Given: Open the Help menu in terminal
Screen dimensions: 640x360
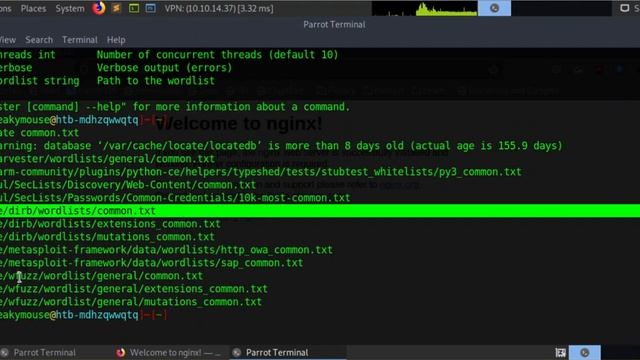Looking at the screenshot, I should coord(116,40).
